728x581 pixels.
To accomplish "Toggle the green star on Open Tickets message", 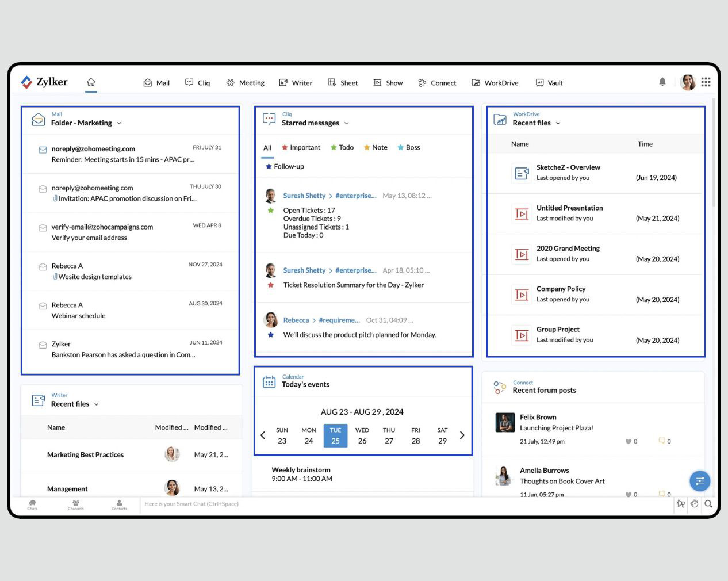I will 271,211.
